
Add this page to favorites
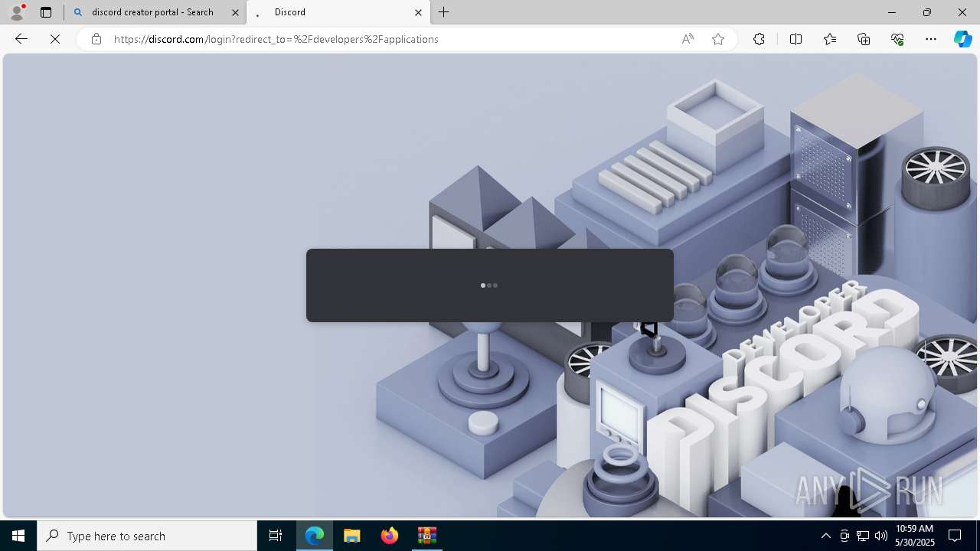pyautogui.click(x=718, y=39)
